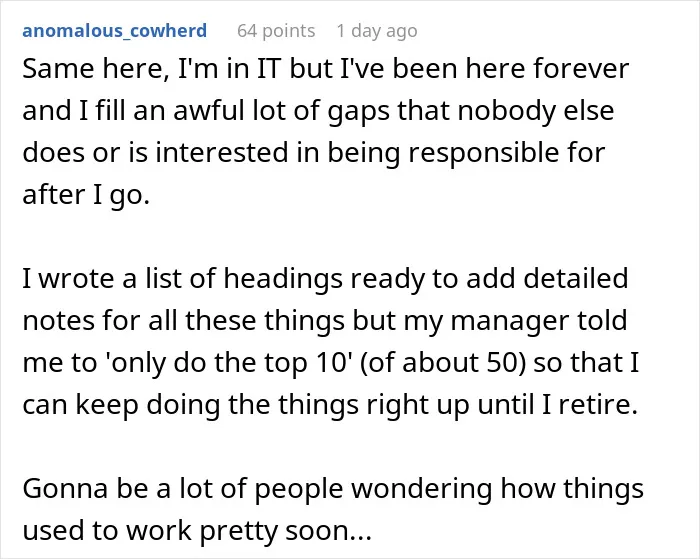Click the 64 points score
This screenshot has width=700, height=559.
tap(276, 31)
